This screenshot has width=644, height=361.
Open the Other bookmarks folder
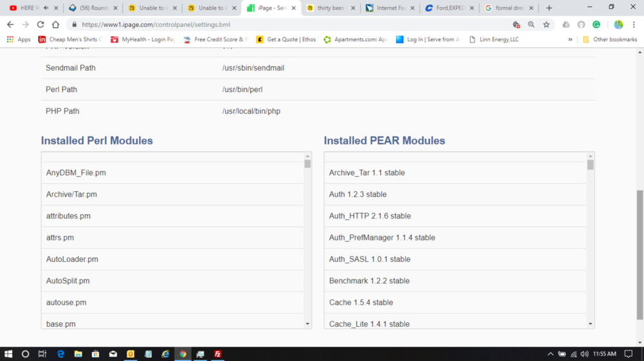(609, 39)
